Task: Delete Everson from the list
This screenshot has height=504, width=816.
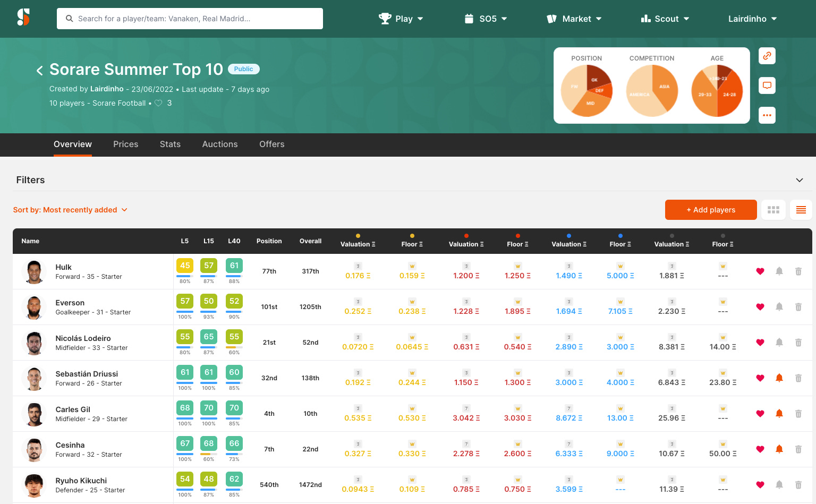Action: pyautogui.click(x=798, y=307)
